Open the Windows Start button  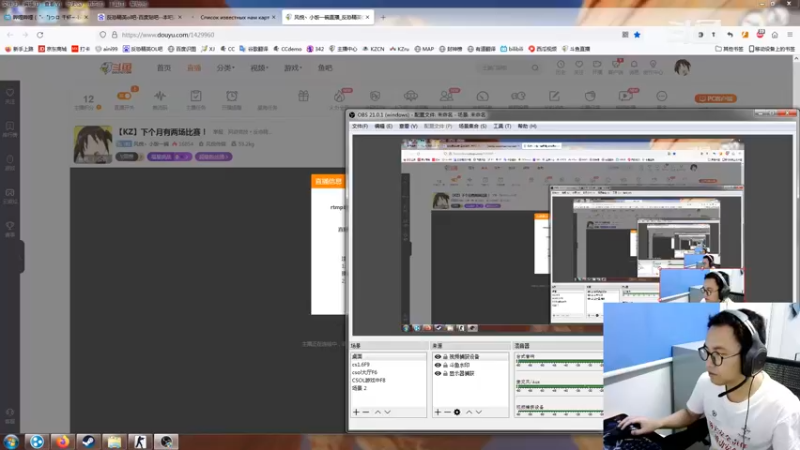[x=11, y=441]
